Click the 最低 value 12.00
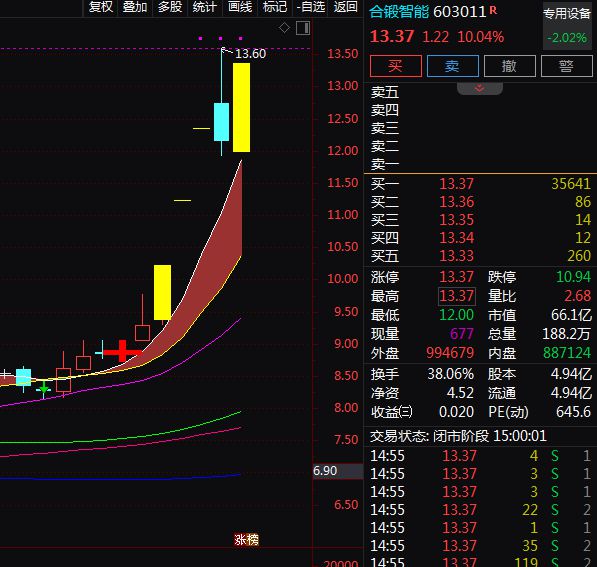The width and height of the screenshot is (597, 567). [456, 315]
